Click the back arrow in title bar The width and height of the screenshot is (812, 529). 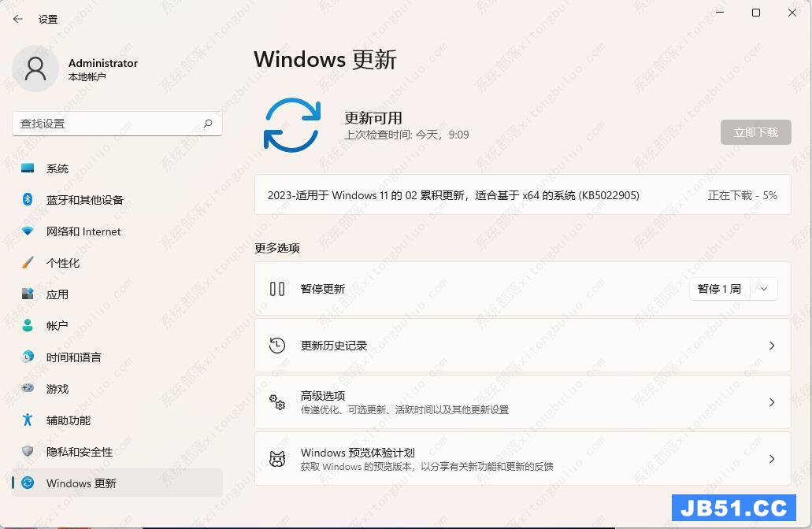(18, 19)
